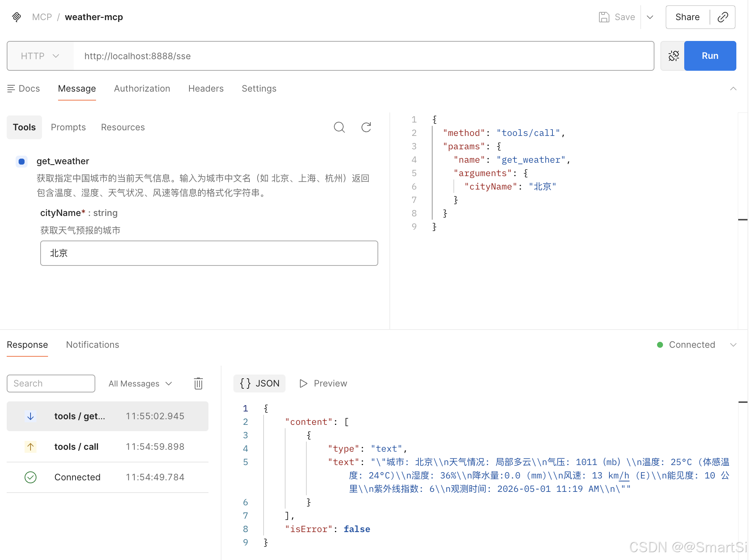Select the get_weather tool radio button
749x560 pixels.
22,161
